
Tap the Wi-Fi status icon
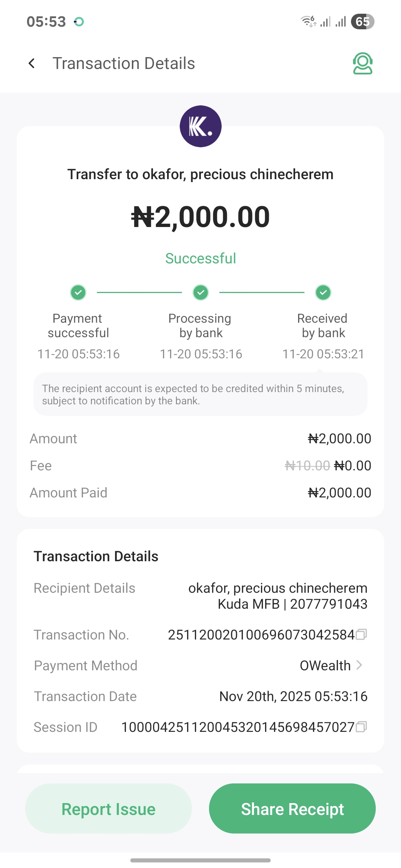click(308, 22)
